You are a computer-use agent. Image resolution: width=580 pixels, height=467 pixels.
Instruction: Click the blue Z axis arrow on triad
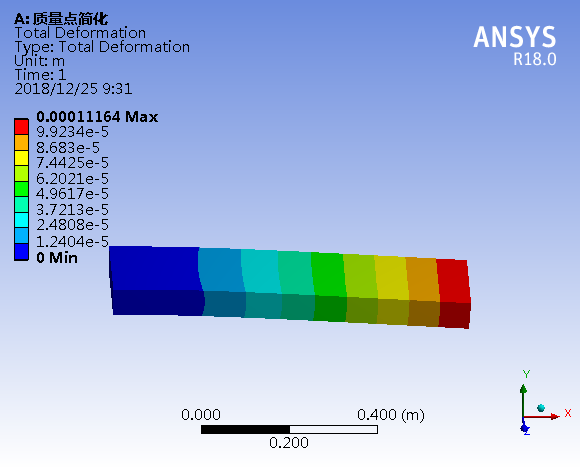pyautogui.click(x=525, y=428)
